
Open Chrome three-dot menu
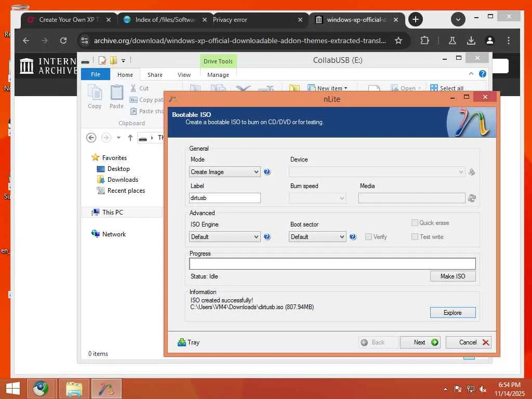(508, 41)
